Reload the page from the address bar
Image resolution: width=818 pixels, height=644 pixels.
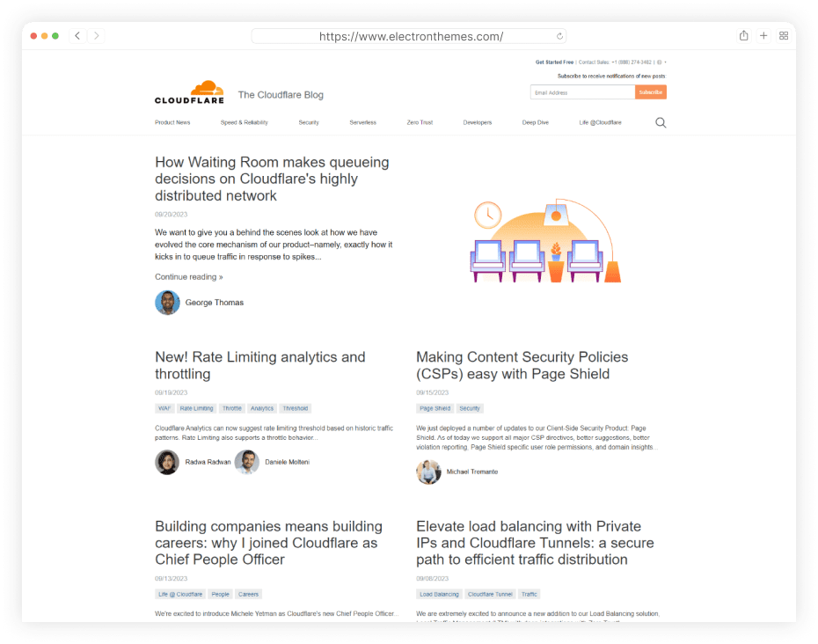click(x=559, y=36)
